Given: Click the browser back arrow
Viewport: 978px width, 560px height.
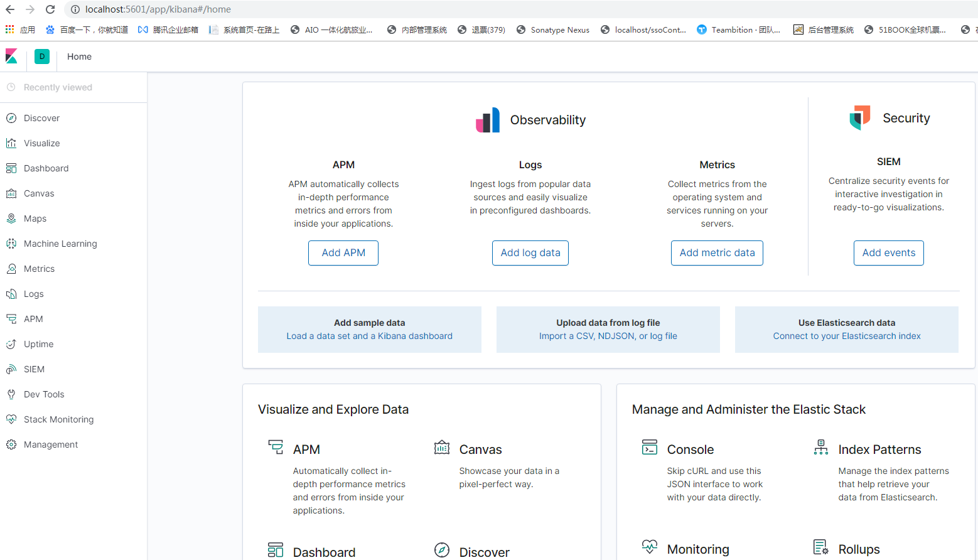Looking at the screenshot, I should [x=10, y=9].
